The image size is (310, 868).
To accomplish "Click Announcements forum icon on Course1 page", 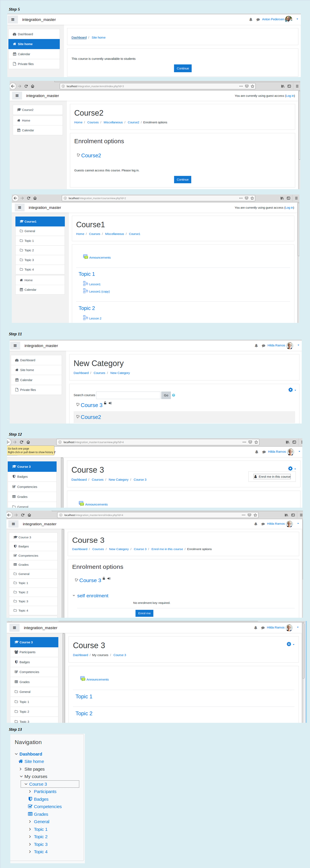I will point(85,257).
